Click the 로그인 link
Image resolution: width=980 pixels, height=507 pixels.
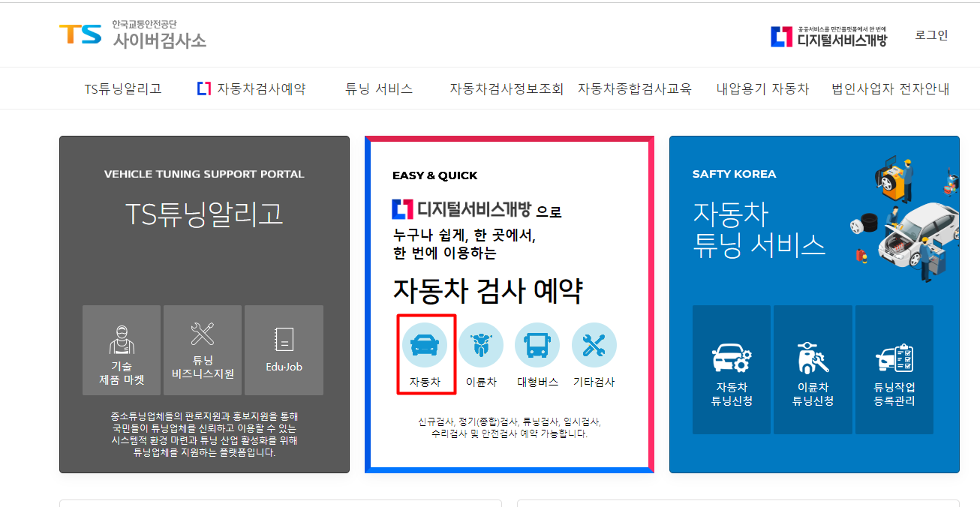pos(931,35)
